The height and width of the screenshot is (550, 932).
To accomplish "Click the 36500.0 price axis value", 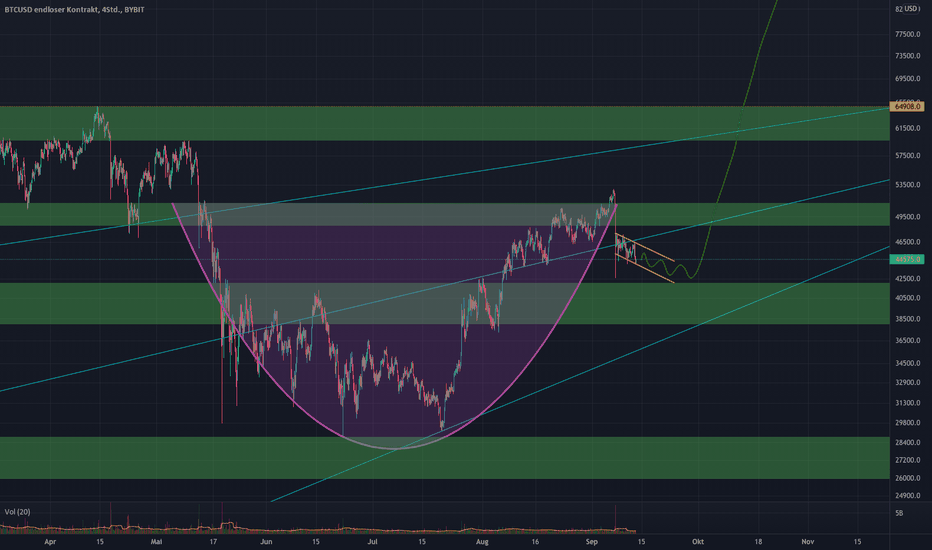I will [908, 341].
